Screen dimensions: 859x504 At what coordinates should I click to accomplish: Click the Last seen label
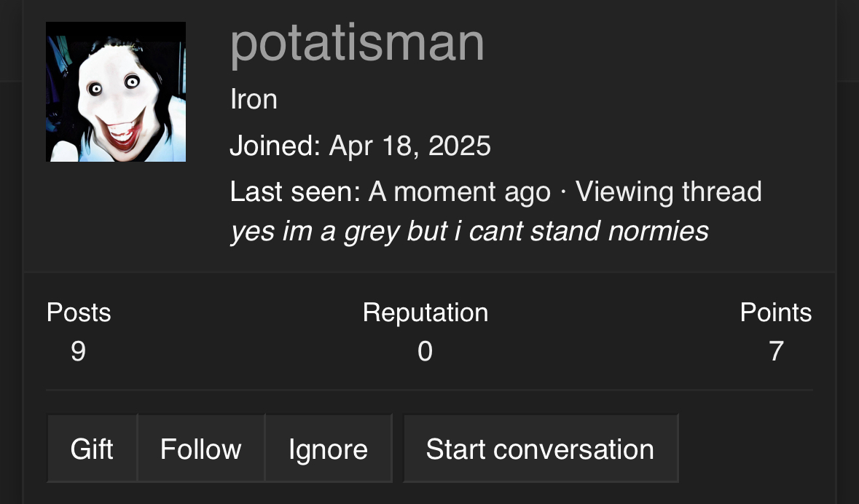(x=295, y=192)
